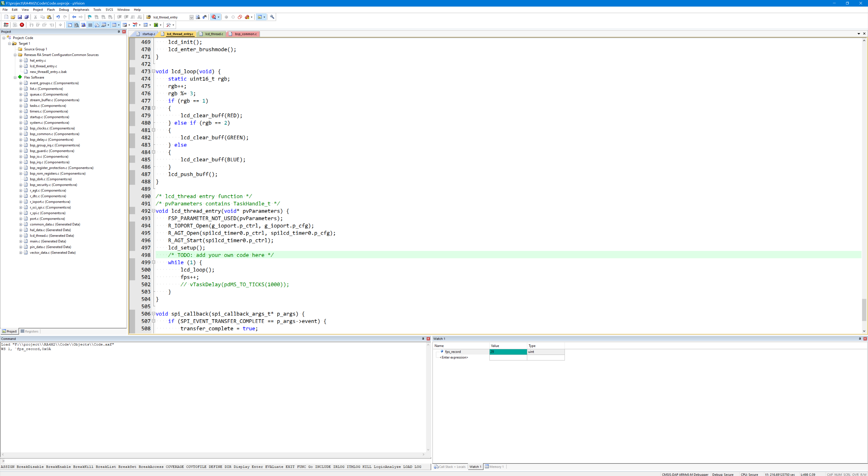Collapse the Flex Software tree group

click(15, 78)
